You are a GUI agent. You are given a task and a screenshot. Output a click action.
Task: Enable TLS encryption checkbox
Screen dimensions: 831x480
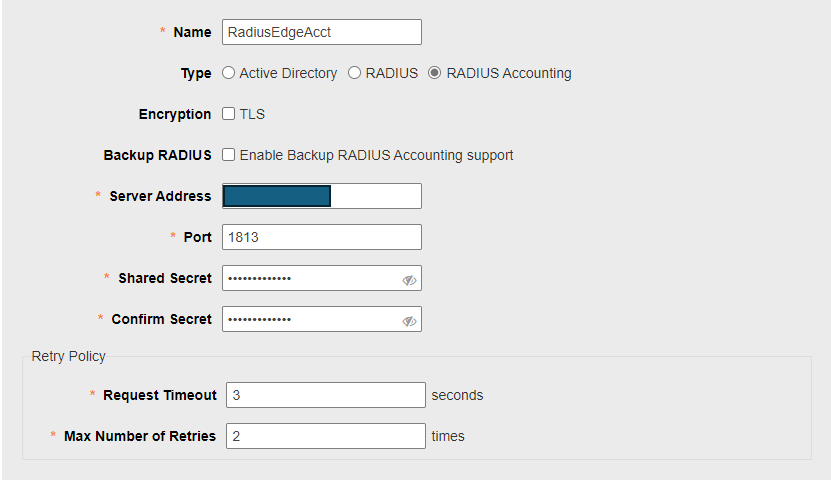tap(228, 113)
